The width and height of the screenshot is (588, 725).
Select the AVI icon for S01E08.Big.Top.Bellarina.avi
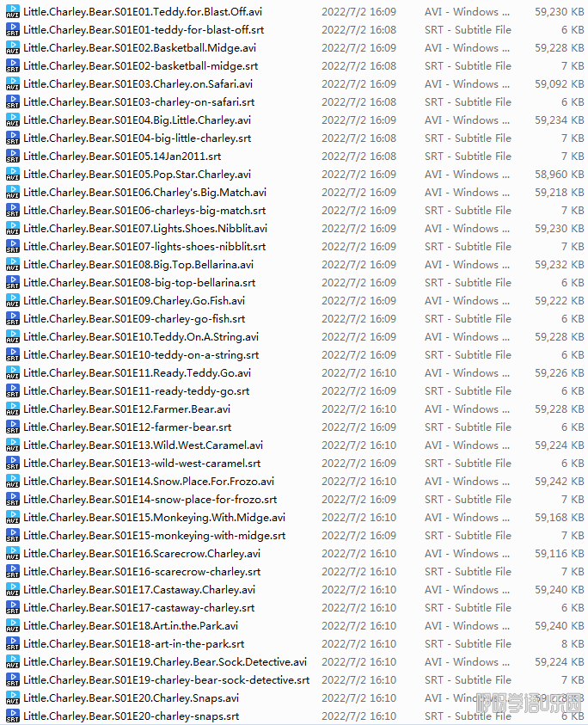point(13,264)
